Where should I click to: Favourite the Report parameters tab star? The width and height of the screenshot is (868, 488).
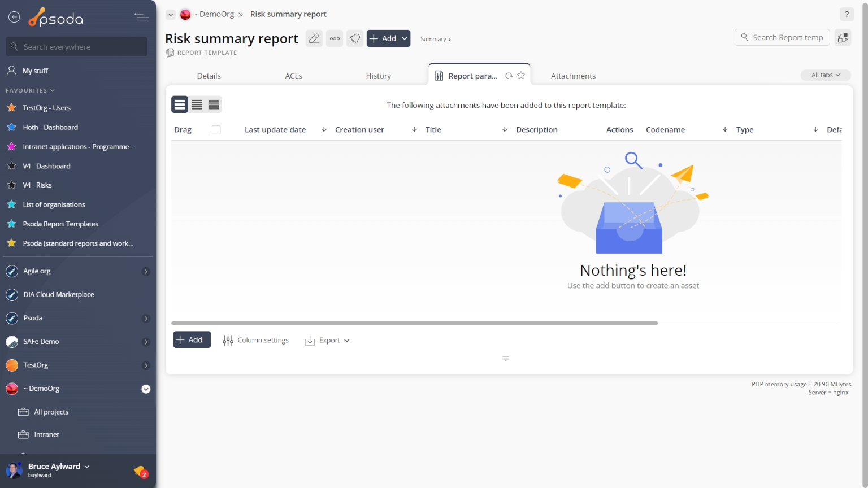tap(521, 75)
